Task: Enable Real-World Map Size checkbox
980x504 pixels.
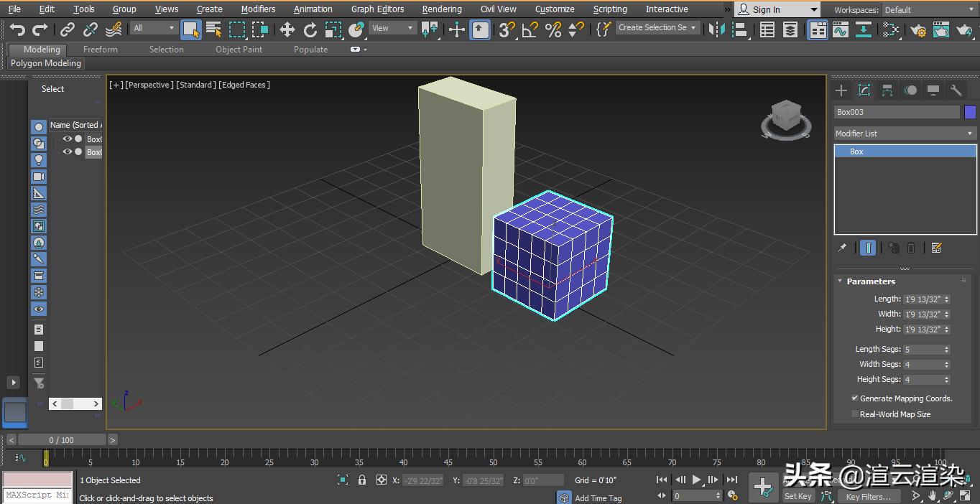Action: [x=855, y=414]
